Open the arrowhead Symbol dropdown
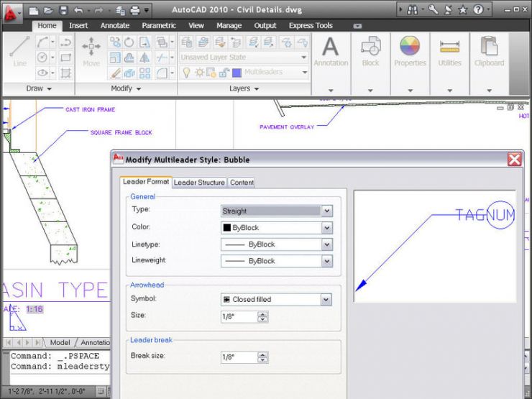532x399 pixels. 326,300
